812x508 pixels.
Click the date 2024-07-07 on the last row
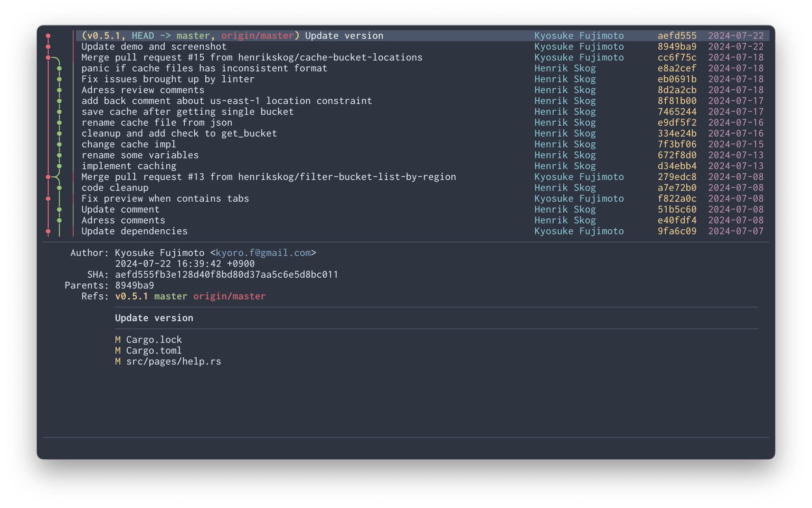pyautogui.click(x=736, y=231)
